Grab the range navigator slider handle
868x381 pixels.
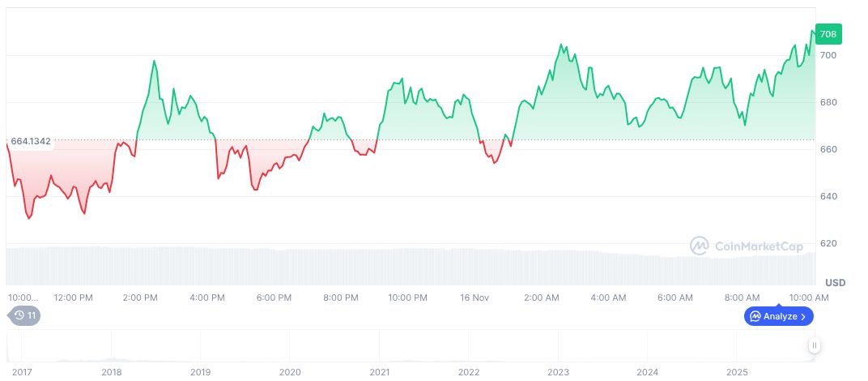click(x=815, y=345)
